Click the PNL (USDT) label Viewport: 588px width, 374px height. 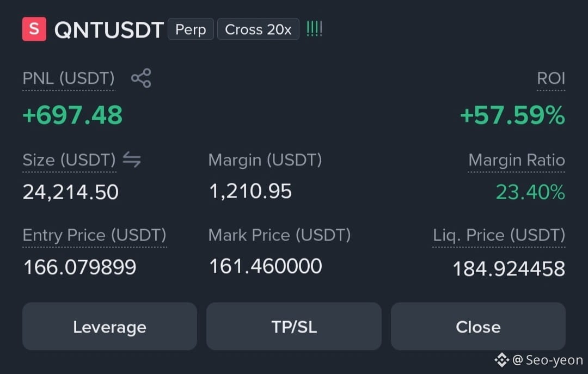click(x=69, y=78)
